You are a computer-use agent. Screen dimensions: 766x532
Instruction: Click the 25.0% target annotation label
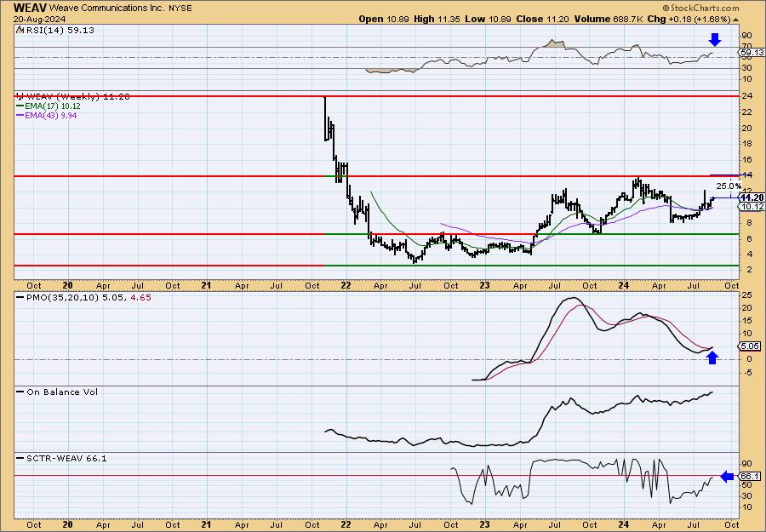[x=729, y=186]
